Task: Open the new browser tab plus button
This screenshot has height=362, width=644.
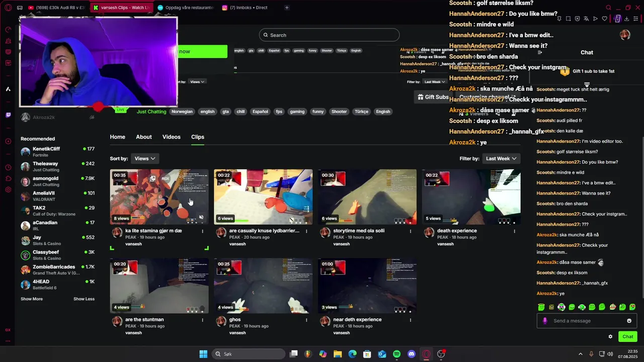Action: pos(287,8)
